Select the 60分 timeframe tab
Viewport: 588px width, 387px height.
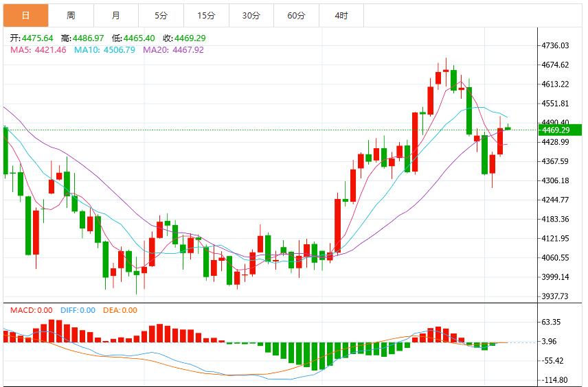(296, 15)
